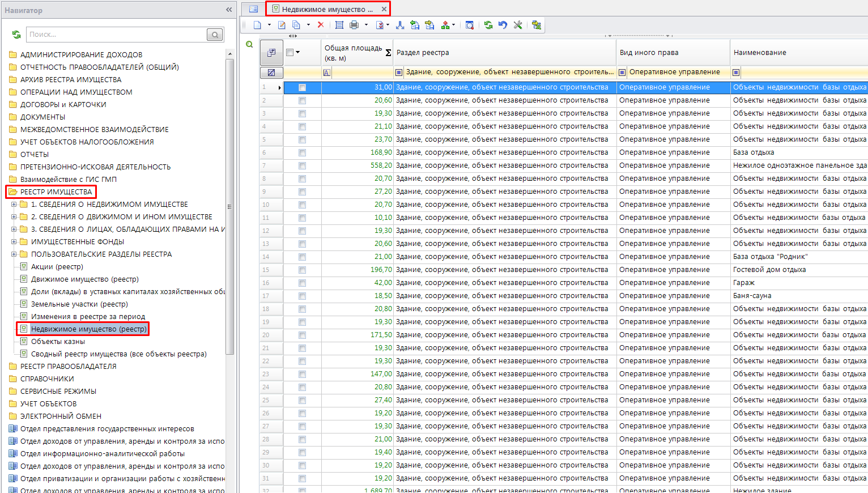Check the checkbox in row 2

(302, 100)
